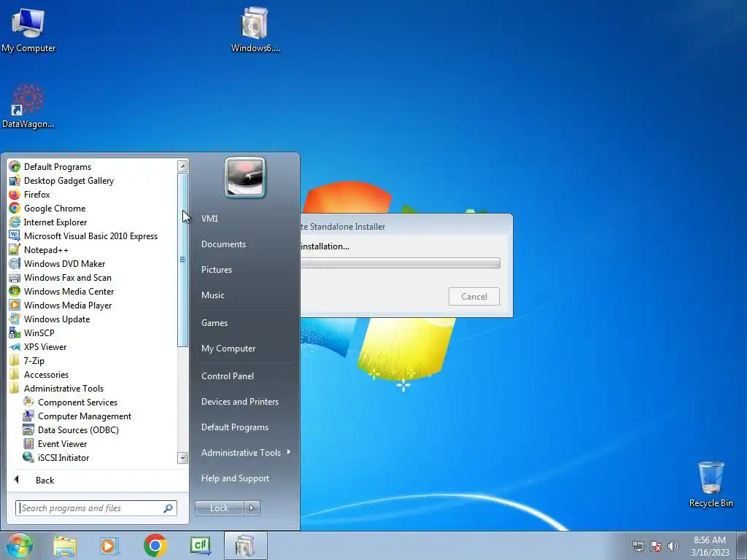Click the Start orb button
Screen dimensions: 747x560
[20, 545]
